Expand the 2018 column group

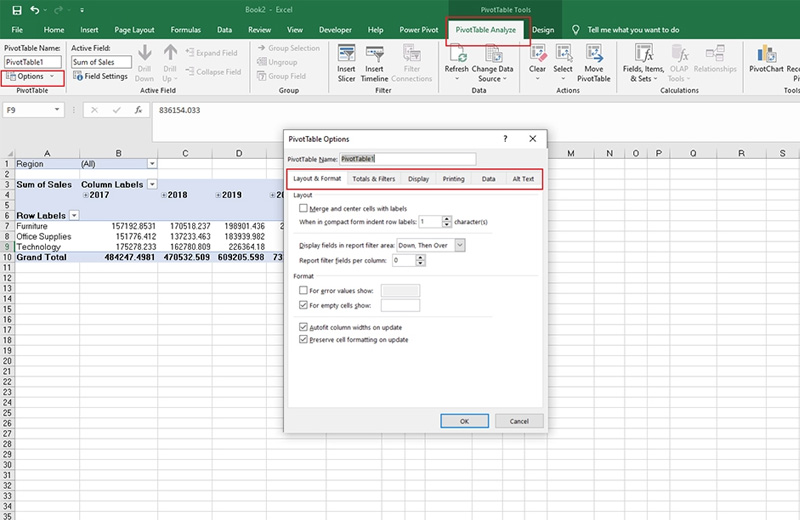click(164, 195)
